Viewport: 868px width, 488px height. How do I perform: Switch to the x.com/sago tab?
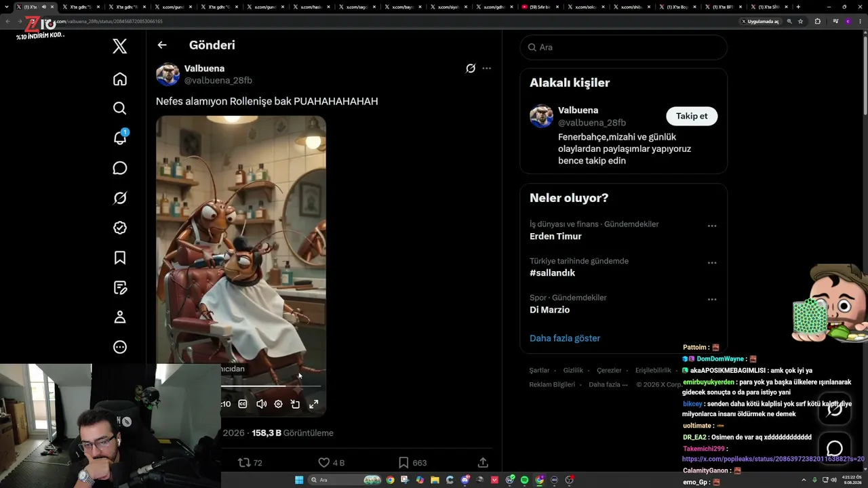(356, 7)
